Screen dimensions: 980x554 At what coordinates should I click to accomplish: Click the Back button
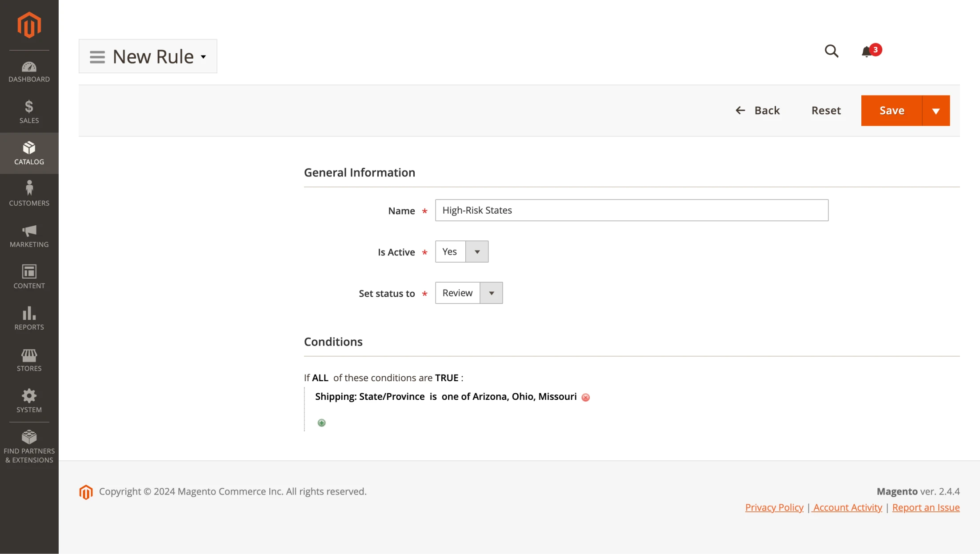pos(758,111)
